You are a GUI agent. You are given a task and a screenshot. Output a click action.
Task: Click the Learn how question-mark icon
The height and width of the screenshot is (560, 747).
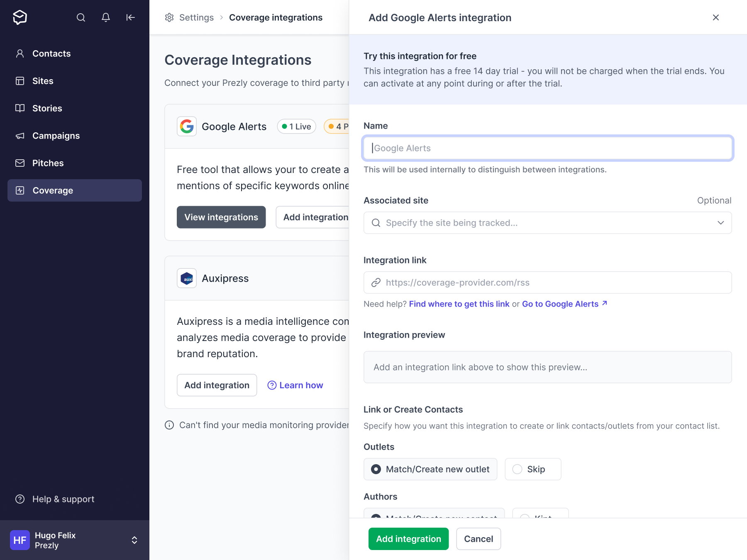click(272, 385)
